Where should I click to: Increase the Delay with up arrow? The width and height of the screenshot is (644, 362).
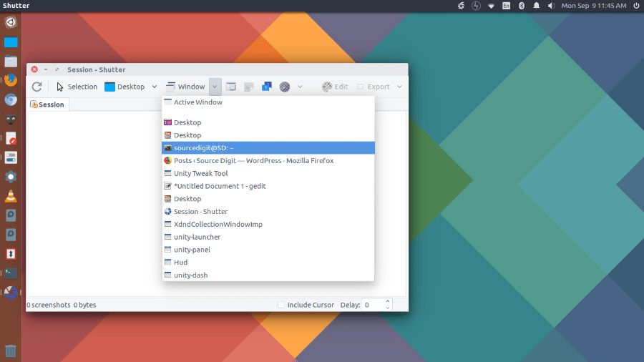pyautogui.click(x=388, y=302)
